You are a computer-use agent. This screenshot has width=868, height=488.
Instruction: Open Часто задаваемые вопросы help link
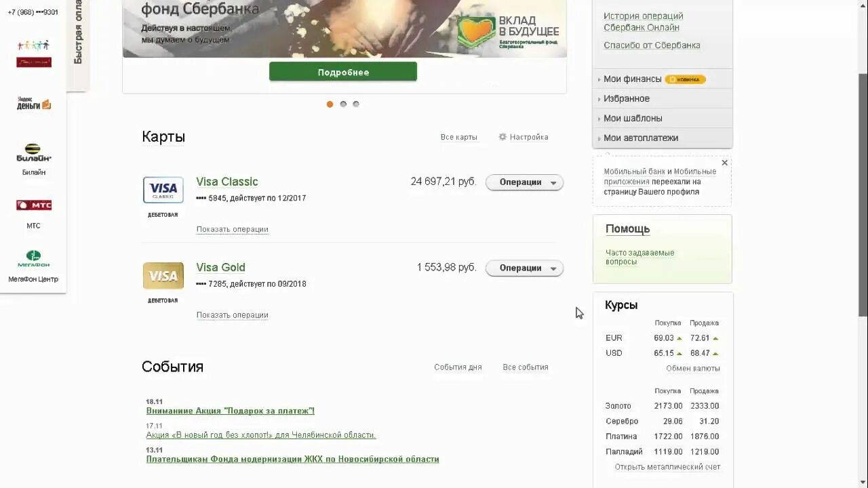pyautogui.click(x=639, y=257)
